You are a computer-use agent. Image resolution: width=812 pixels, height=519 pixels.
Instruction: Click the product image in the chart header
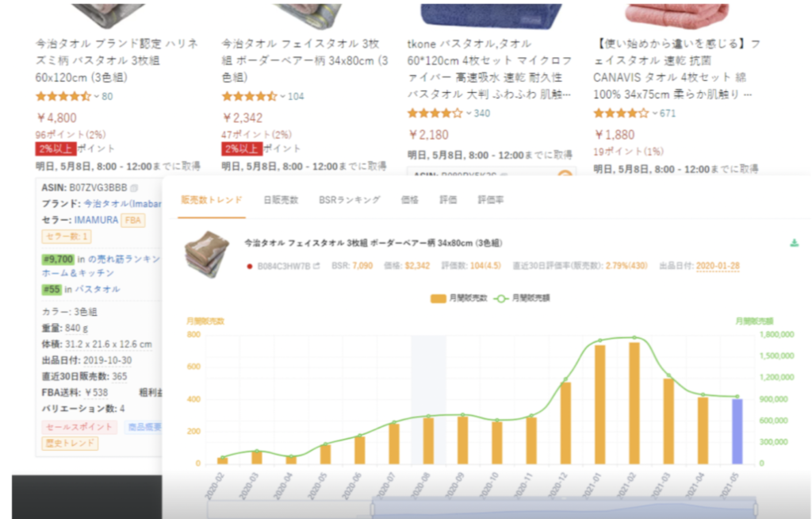207,254
